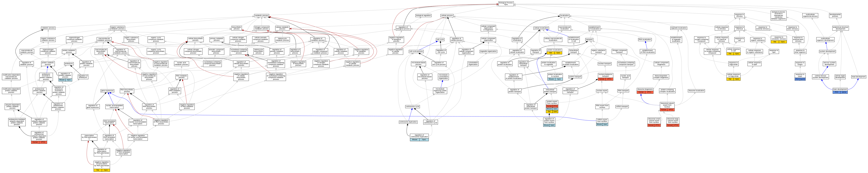Select the 'mRNA export from nucleus' node
This screenshot has width=868, height=173.
[602, 122]
